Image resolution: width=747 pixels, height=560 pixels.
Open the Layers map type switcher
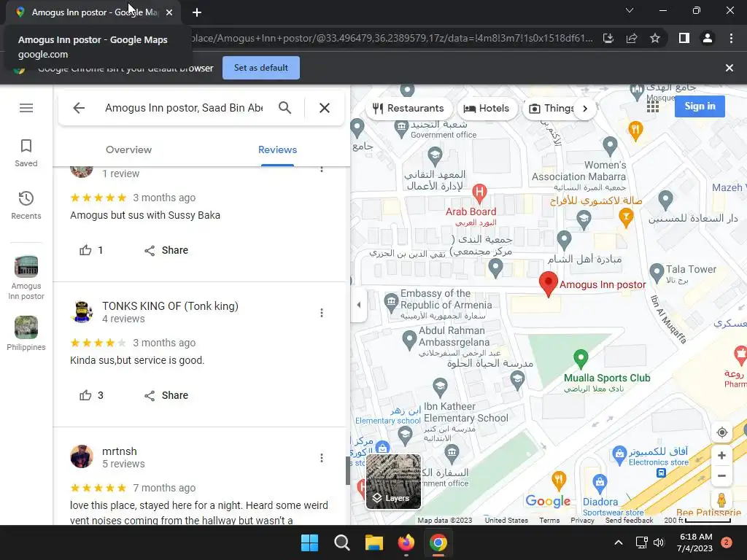click(x=393, y=481)
